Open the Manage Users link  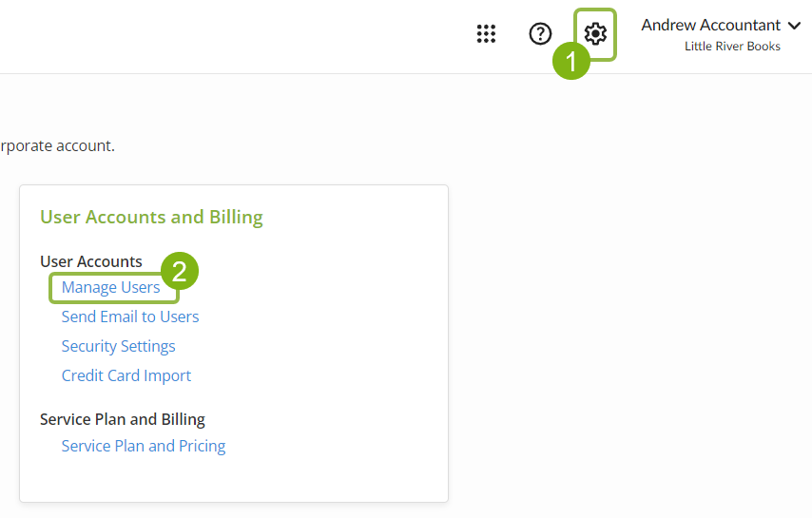point(110,287)
